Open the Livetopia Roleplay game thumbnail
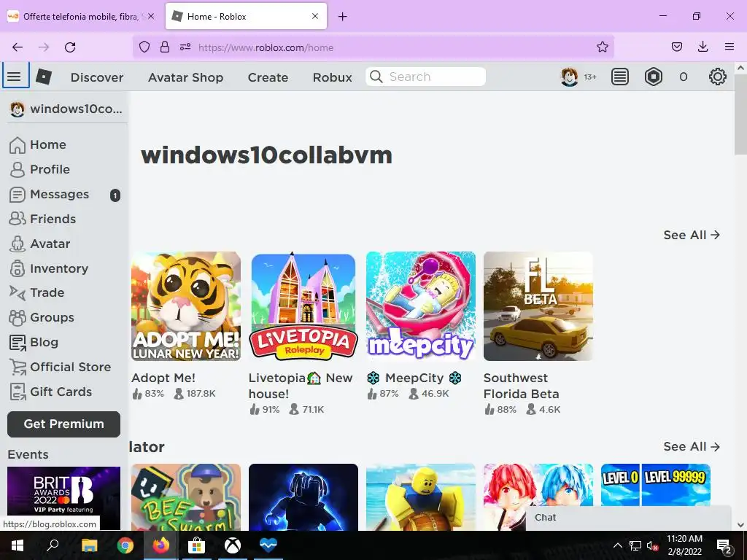747x560 pixels. tap(303, 306)
